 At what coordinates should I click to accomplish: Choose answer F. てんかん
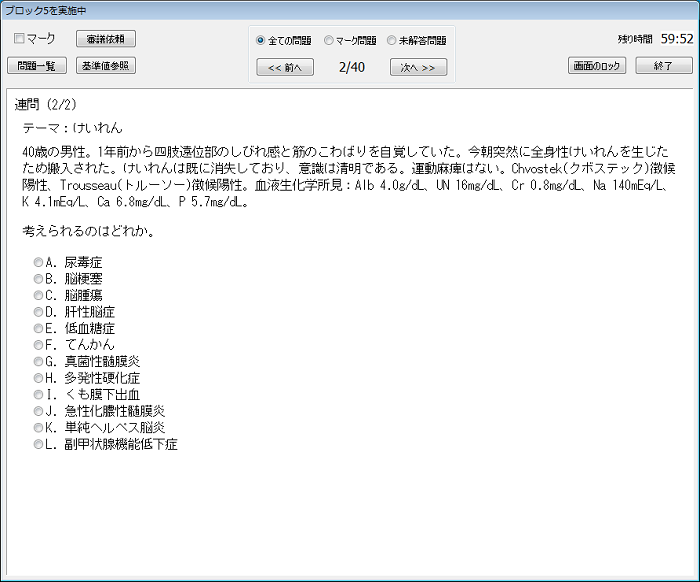[38, 345]
